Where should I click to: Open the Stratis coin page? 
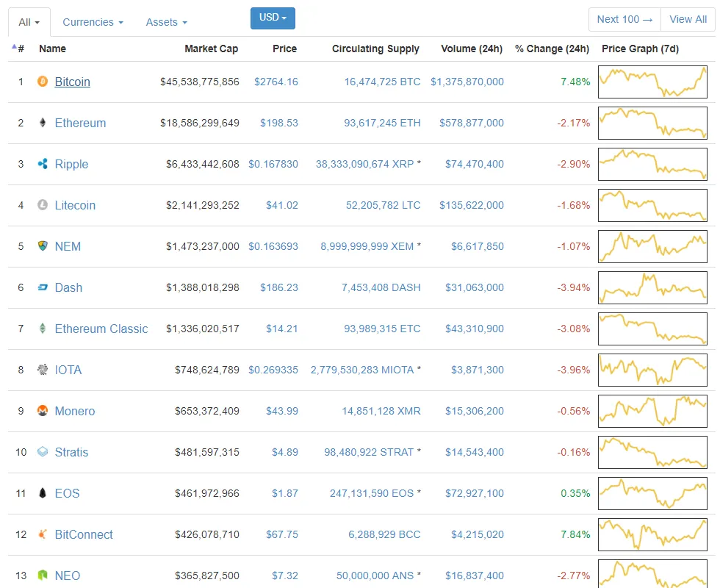coord(71,452)
